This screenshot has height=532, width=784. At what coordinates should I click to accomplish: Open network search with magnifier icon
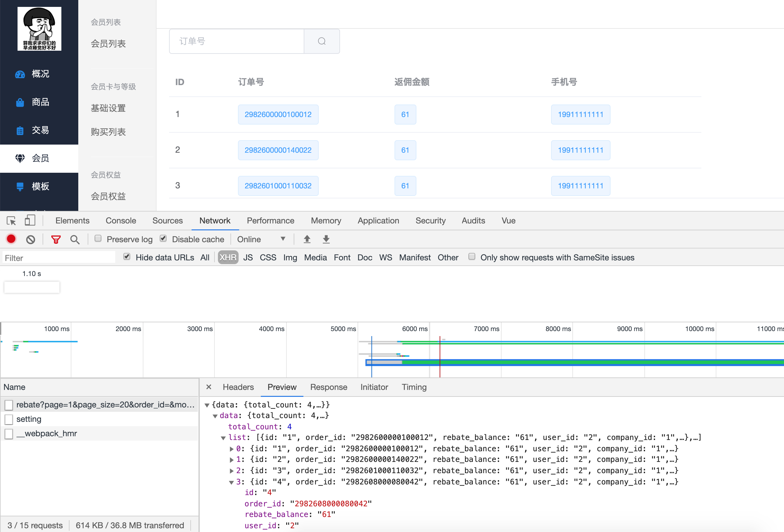point(75,239)
